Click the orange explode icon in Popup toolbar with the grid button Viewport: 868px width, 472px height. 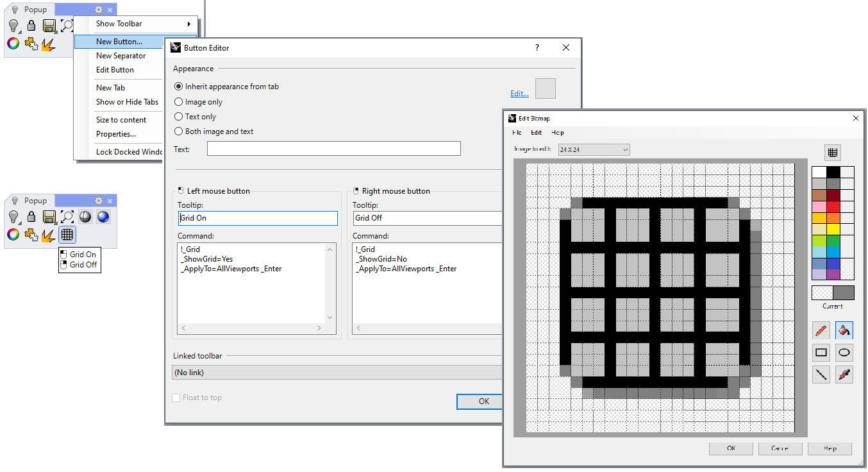[x=48, y=235]
